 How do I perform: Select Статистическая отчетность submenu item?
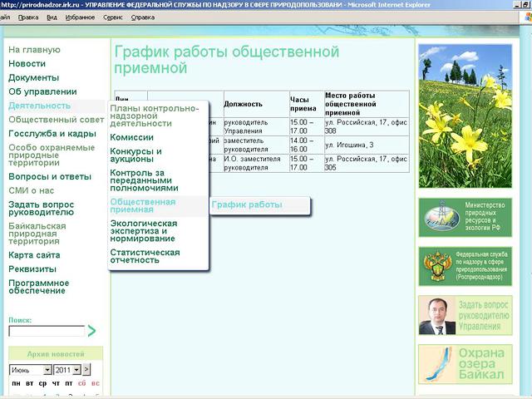coord(145,256)
